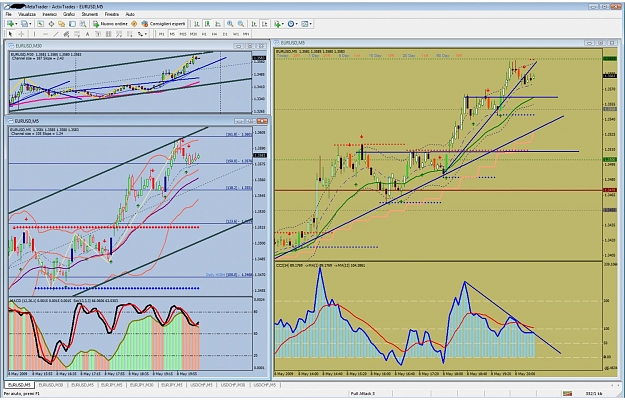The image size is (625, 400).
Task: Open the Aiuto menu
Action: (x=130, y=14)
